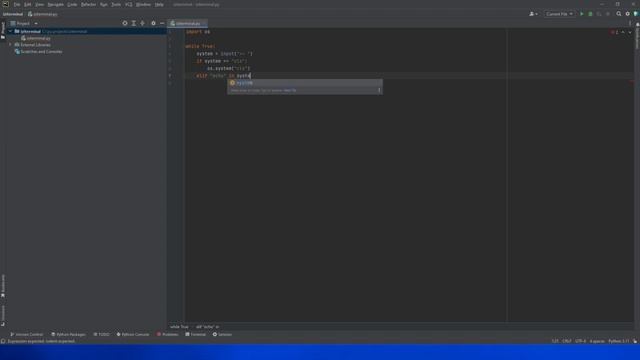This screenshot has height=360, width=640.
Task: Click the project name breadcrumb in navigation bar
Action: (x=13, y=14)
